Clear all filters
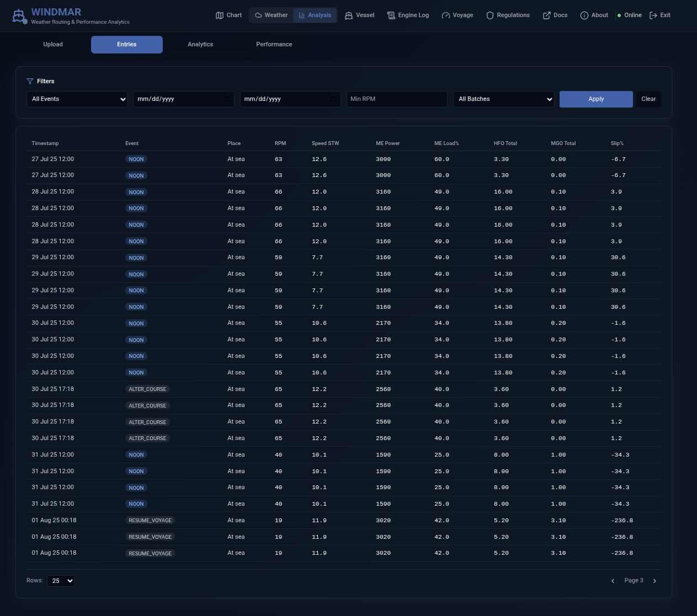 click(x=648, y=99)
